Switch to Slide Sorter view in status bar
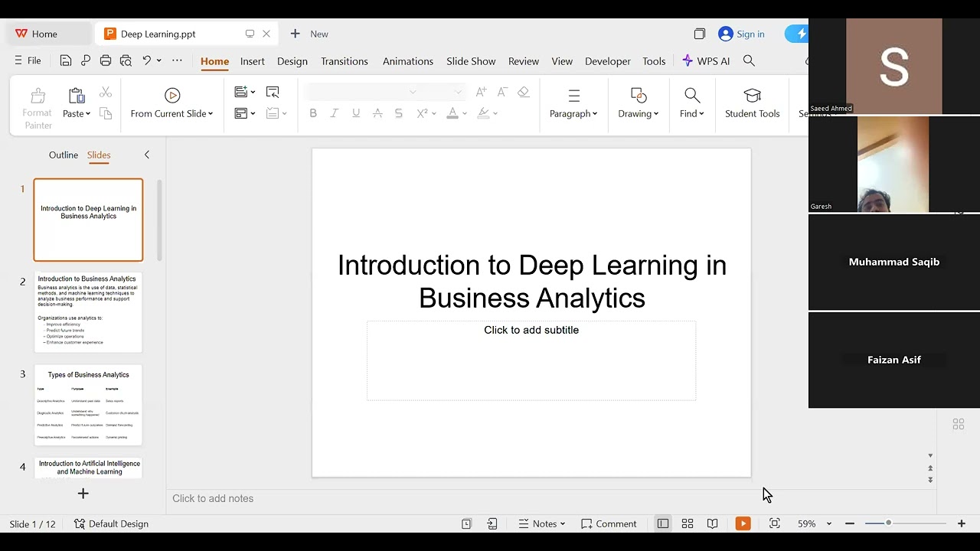Screen dimensions: 980x551 tap(688, 523)
